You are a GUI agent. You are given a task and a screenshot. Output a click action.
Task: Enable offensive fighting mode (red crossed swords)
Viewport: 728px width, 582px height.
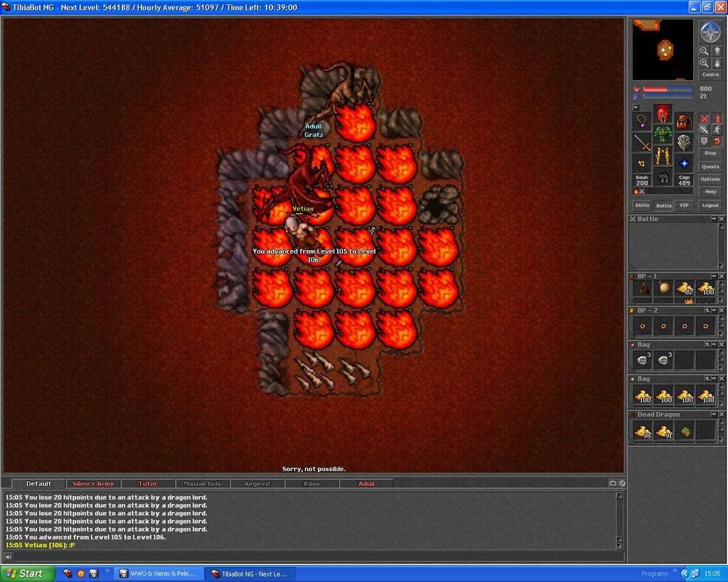(705, 119)
